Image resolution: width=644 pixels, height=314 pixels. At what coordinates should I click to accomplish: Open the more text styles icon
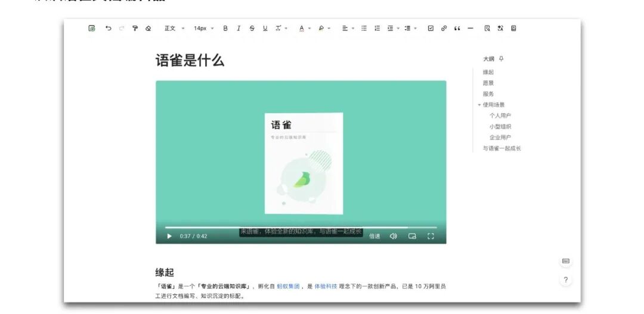click(x=278, y=29)
